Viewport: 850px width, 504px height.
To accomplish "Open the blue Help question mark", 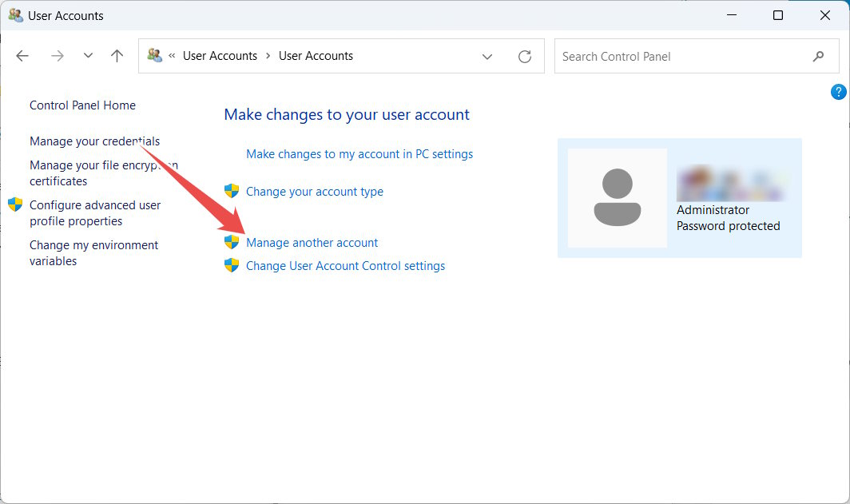I will (838, 92).
